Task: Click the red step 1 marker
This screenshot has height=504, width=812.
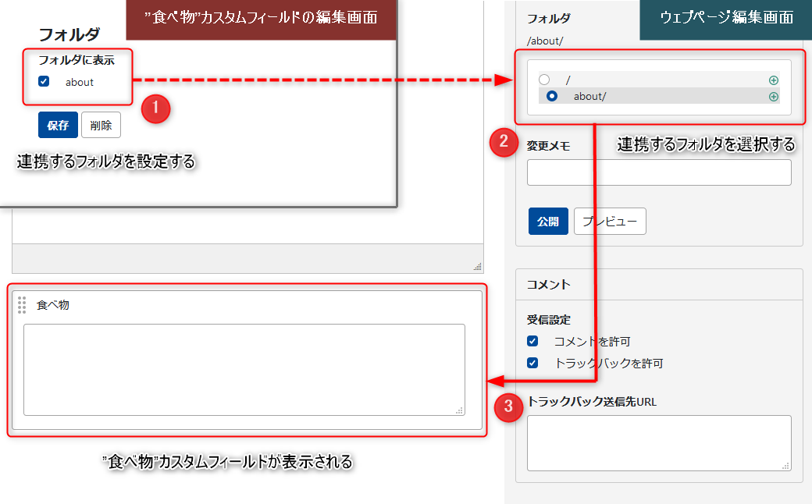Action: tap(155, 109)
